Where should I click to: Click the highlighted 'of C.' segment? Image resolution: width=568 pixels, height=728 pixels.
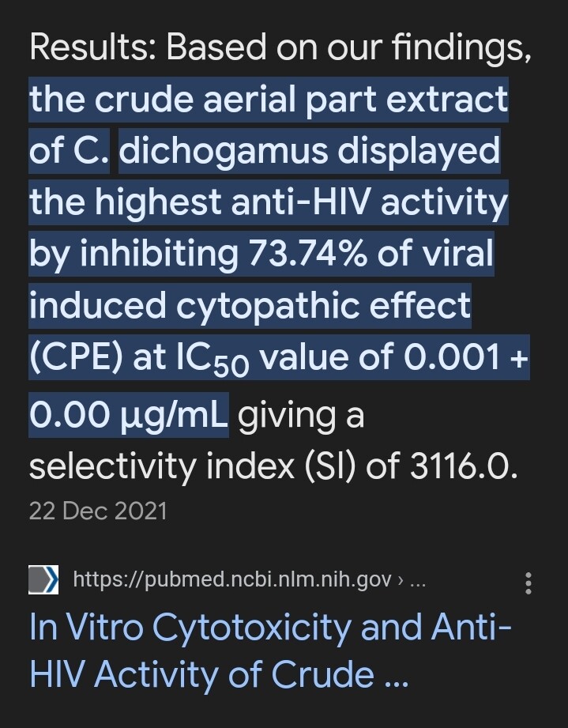[x=69, y=151]
